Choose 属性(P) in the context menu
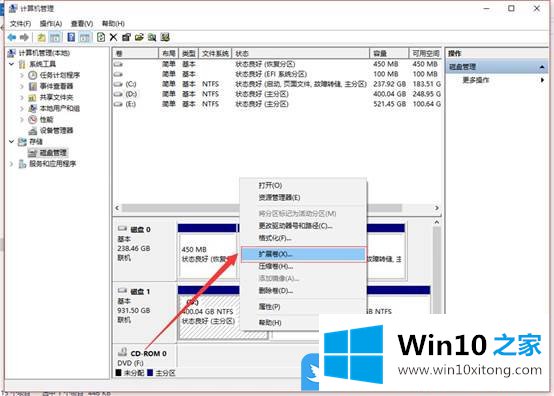 click(x=303, y=307)
